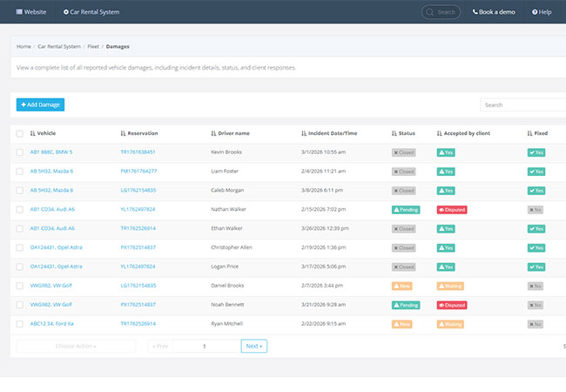
Task: Click the Closed badge for Logan Price
Action: tap(403, 267)
